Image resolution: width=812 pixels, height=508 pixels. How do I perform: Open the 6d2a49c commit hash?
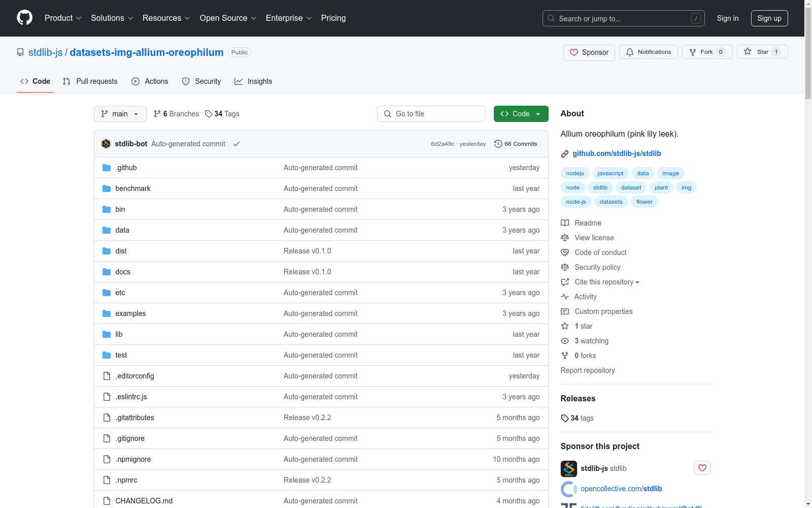pyautogui.click(x=443, y=144)
